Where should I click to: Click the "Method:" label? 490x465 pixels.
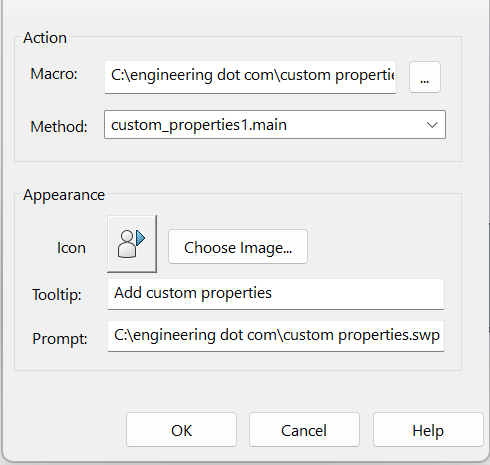(59, 127)
